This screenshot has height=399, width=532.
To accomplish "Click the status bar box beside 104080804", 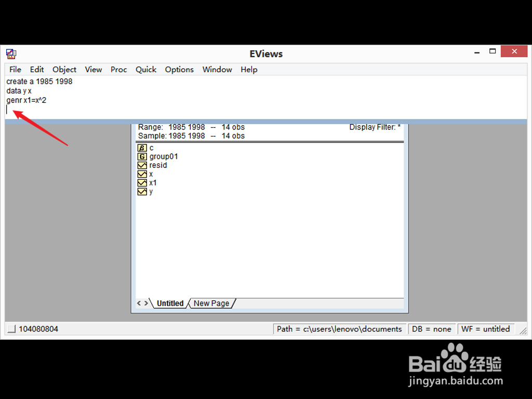I will click(11, 329).
